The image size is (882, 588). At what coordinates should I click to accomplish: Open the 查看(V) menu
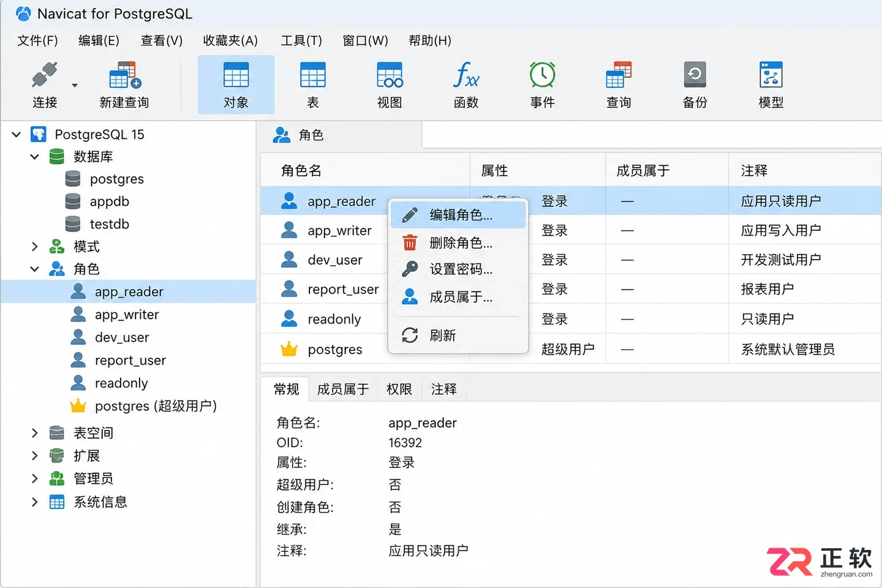point(162,40)
